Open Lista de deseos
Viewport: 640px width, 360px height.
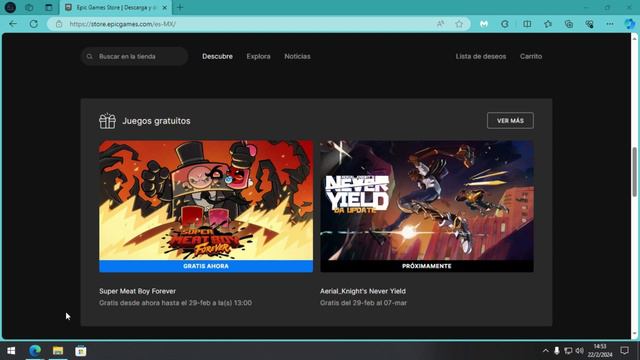[481, 56]
